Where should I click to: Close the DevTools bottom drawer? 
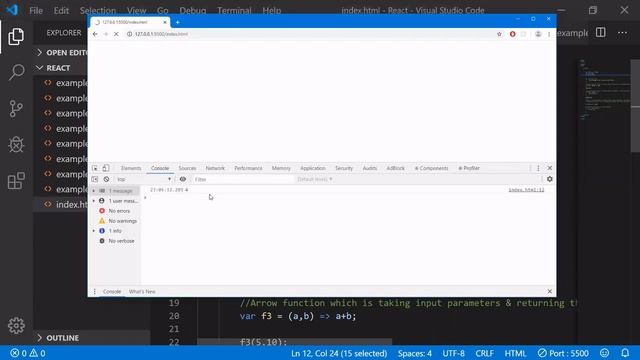(x=550, y=291)
